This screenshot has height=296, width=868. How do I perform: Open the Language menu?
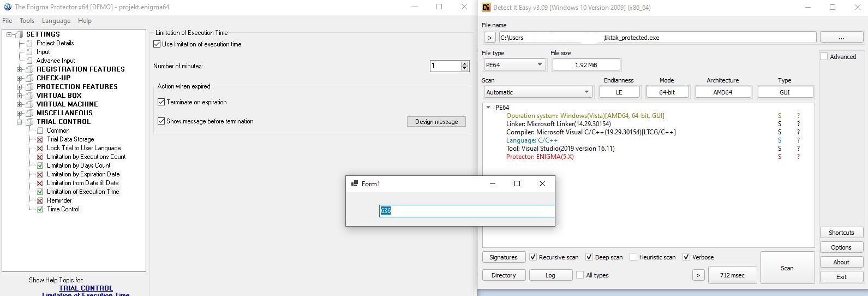pyautogui.click(x=56, y=21)
